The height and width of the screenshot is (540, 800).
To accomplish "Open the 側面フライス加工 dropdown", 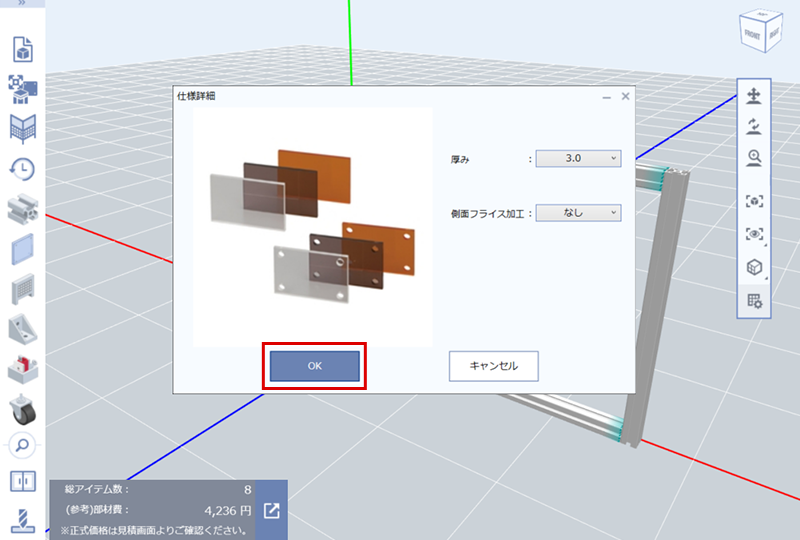I will pyautogui.click(x=578, y=212).
